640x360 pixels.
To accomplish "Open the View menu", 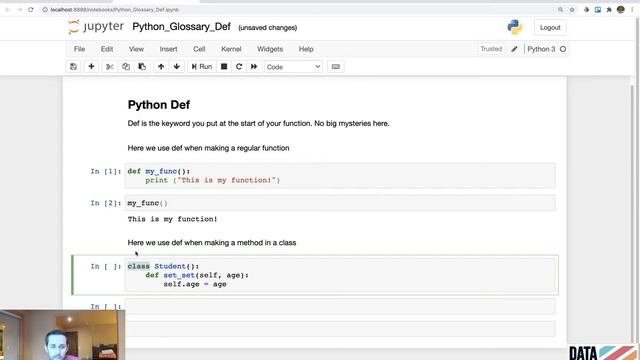I will tap(136, 49).
